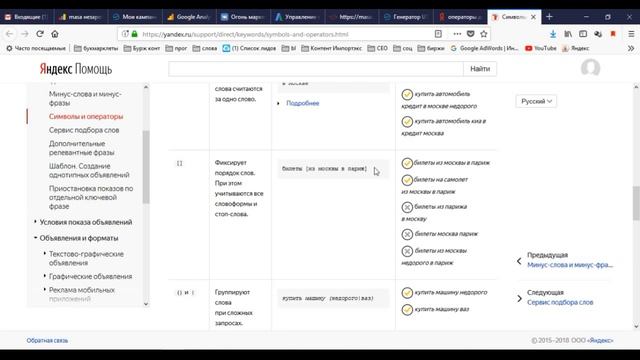Click the green padlock site info icon

tap(135, 34)
